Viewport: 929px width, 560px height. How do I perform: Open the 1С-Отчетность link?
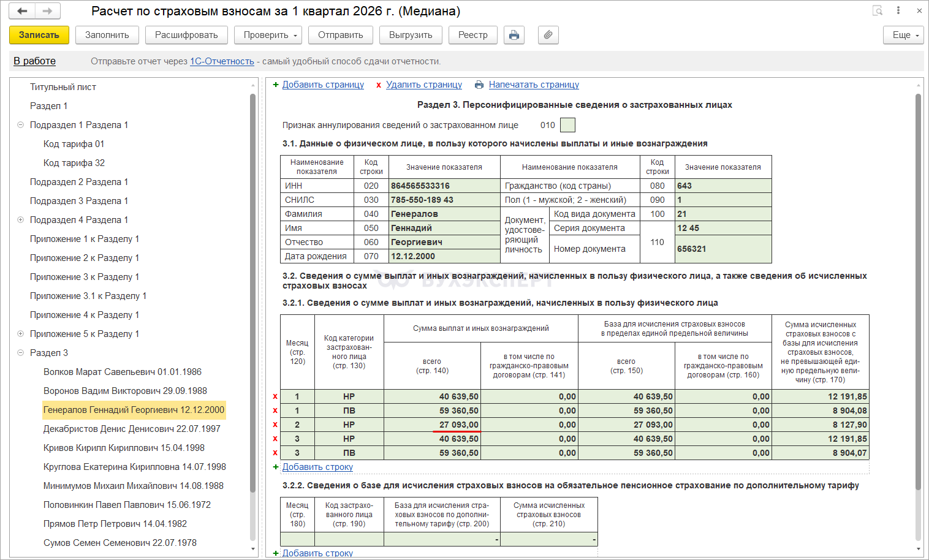click(222, 61)
